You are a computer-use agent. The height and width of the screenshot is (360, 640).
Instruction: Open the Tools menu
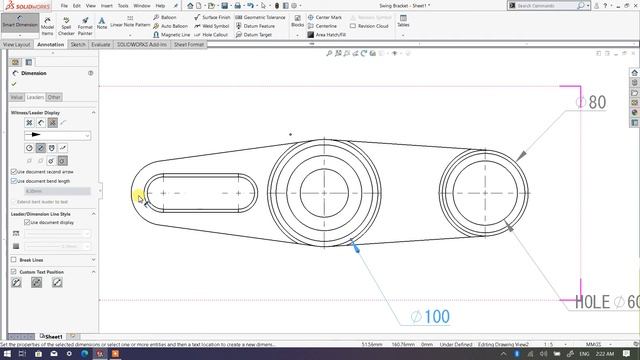pyautogui.click(x=123, y=6)
